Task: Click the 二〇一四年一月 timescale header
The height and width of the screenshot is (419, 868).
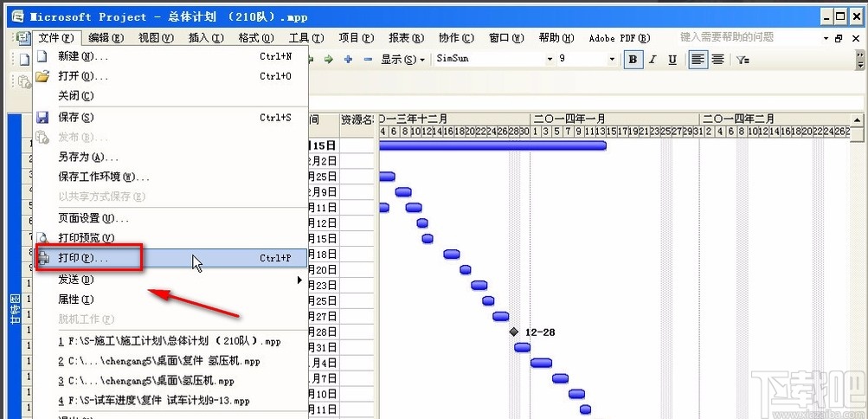Action: pos(614,119)
